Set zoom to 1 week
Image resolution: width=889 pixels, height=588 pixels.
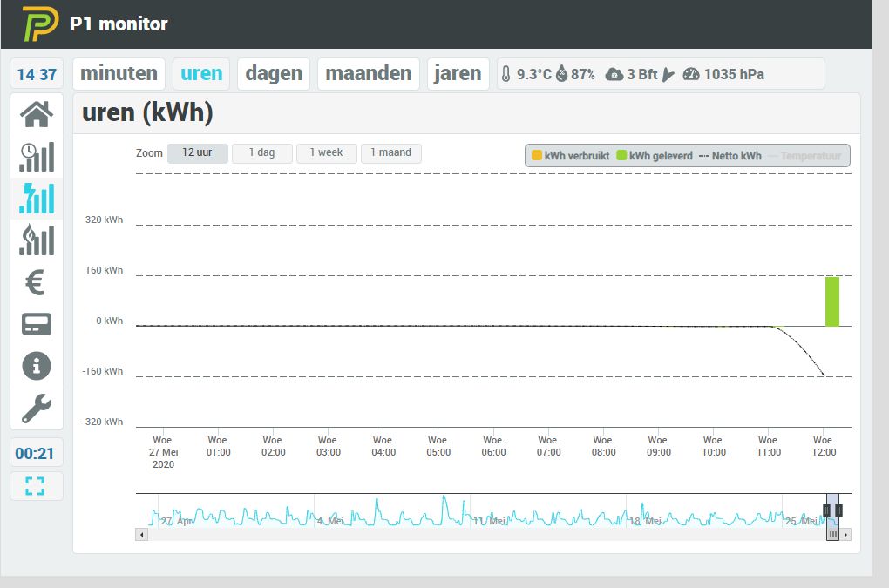tap(326, 153)
